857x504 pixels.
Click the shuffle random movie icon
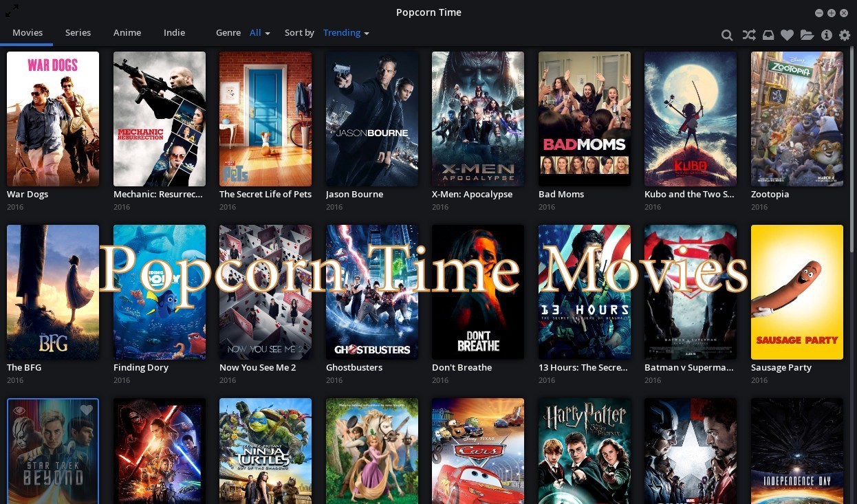coord(748,35)
